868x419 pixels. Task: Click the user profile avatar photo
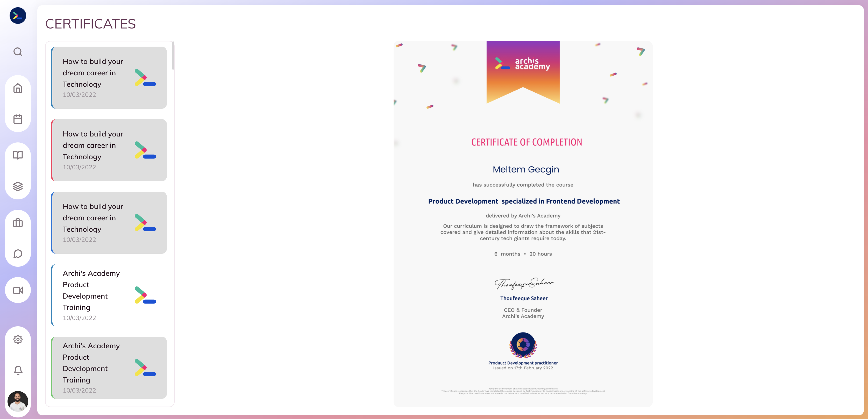click(18, 401)
